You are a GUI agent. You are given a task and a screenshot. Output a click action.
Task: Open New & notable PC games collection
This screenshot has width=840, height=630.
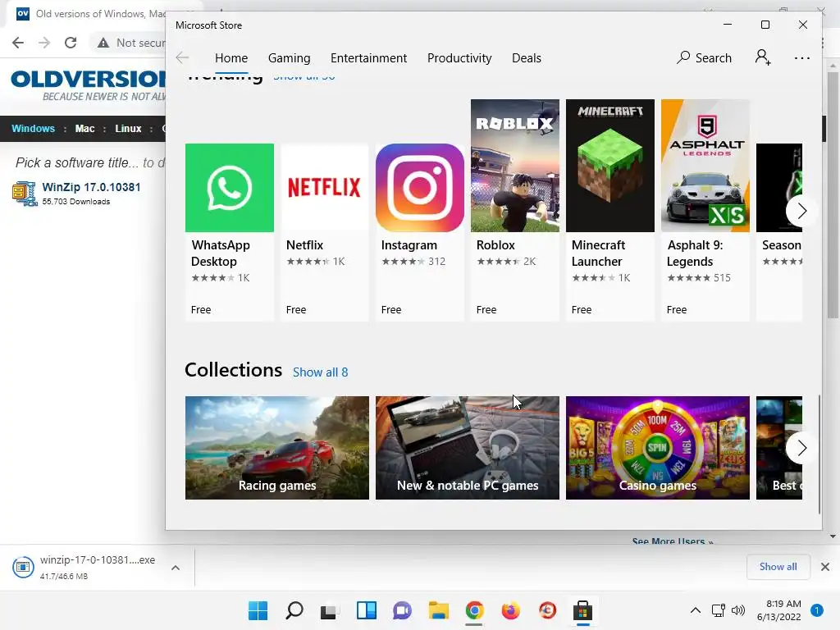pyautogui.click(x=467, y=448)
